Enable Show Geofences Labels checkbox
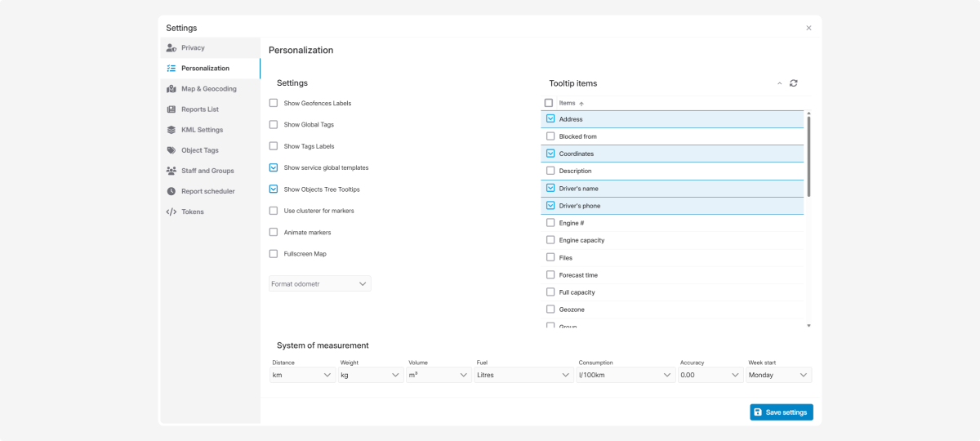 pos(274,104)
